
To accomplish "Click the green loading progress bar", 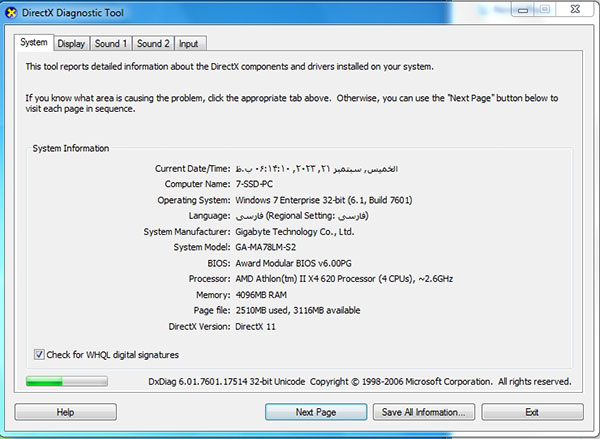I will [67, 381].
